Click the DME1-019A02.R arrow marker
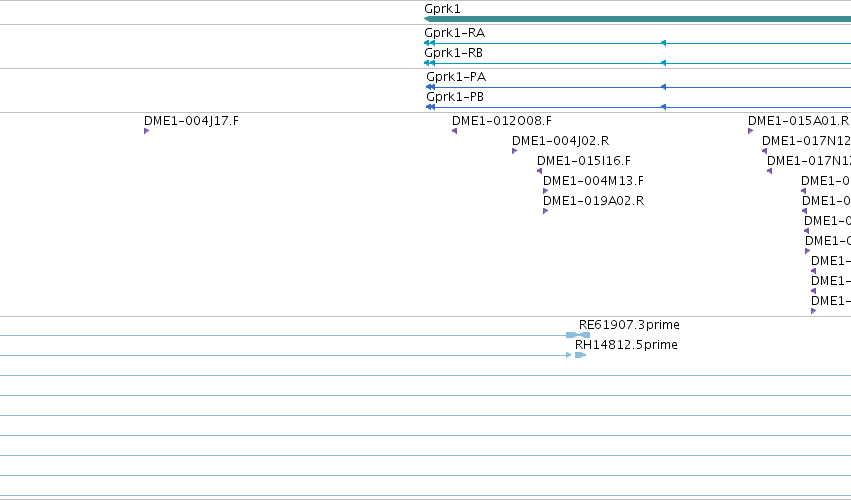The image size is (851, 500). pyautogui.click(x=545, y=211)
